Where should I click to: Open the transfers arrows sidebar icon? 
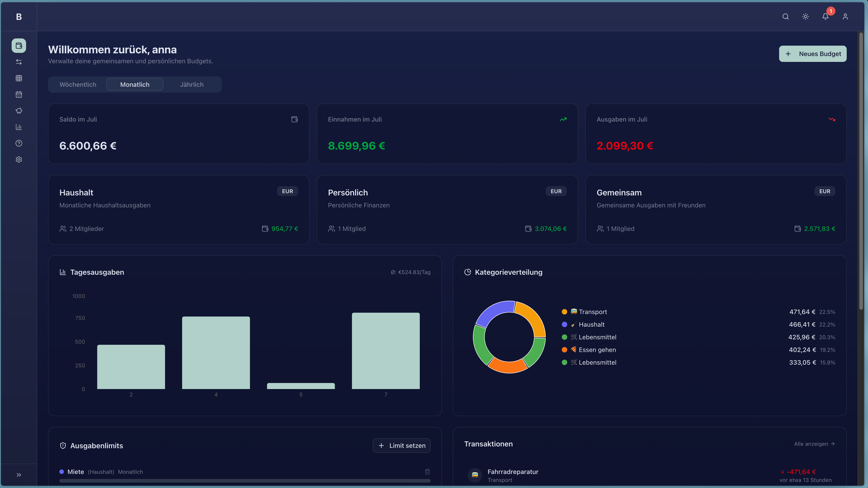[19, 62]
